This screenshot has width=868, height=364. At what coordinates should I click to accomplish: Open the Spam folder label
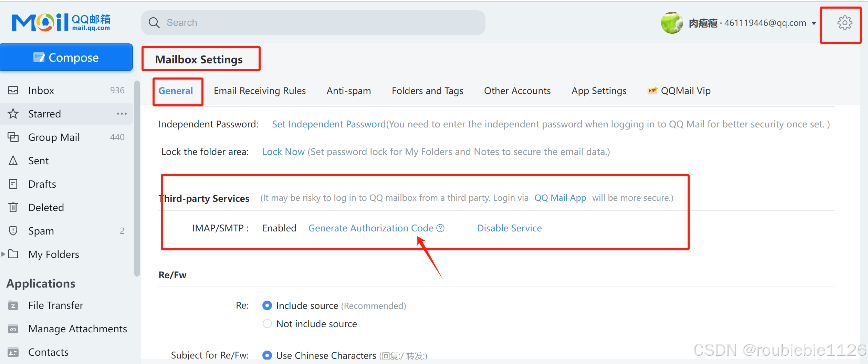41,231
